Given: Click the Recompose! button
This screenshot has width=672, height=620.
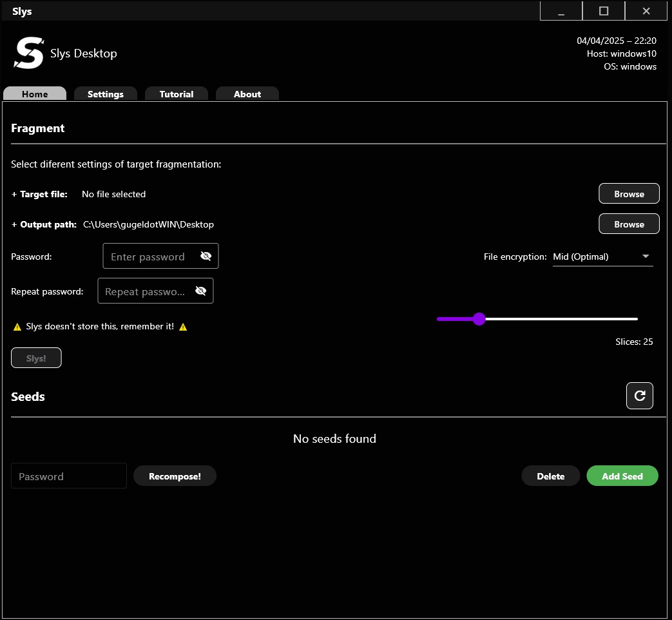Looking at the screenshot, I should (x=175, y=476).
